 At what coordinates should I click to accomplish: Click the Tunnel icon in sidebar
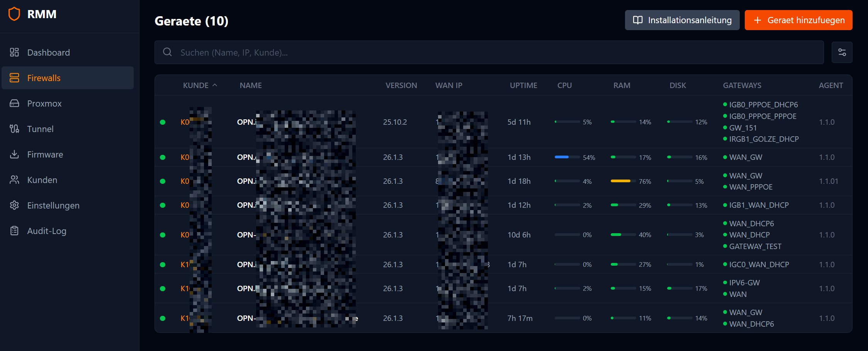[14, 129]
